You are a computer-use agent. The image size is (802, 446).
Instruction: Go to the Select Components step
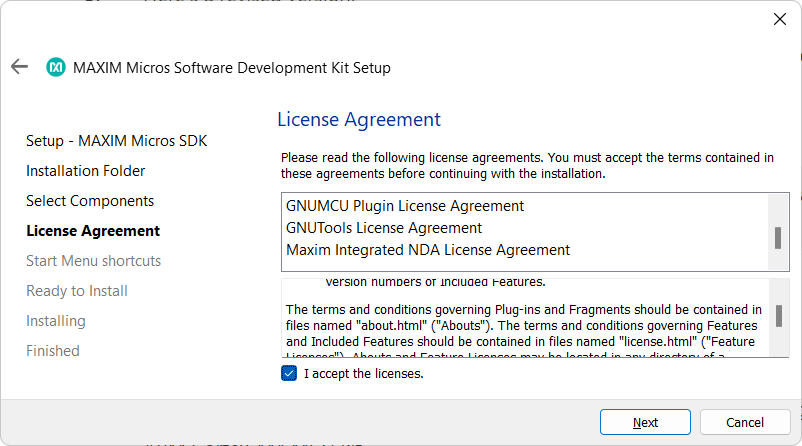[x=90, y=201]
